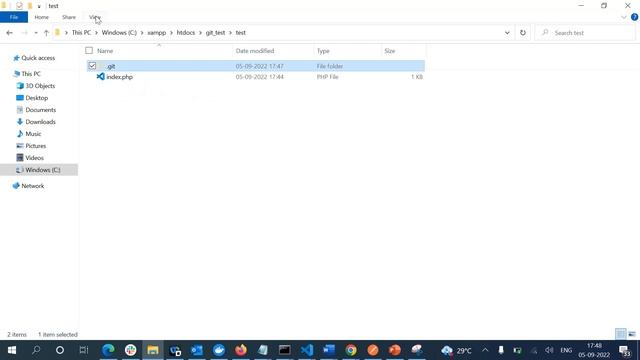
Task: Open the Home ribbon tab
Action: click(41, 17)
